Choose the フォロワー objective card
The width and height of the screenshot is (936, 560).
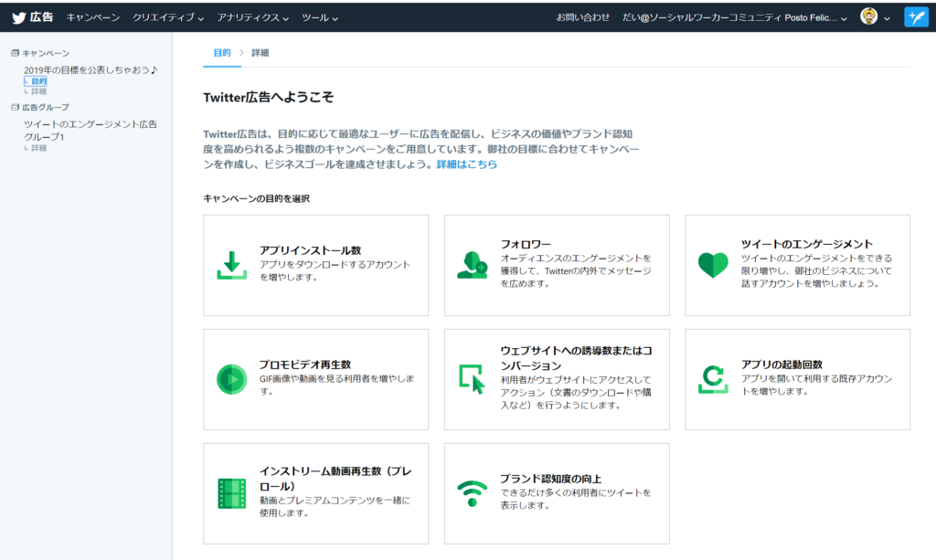click(557, 266)
